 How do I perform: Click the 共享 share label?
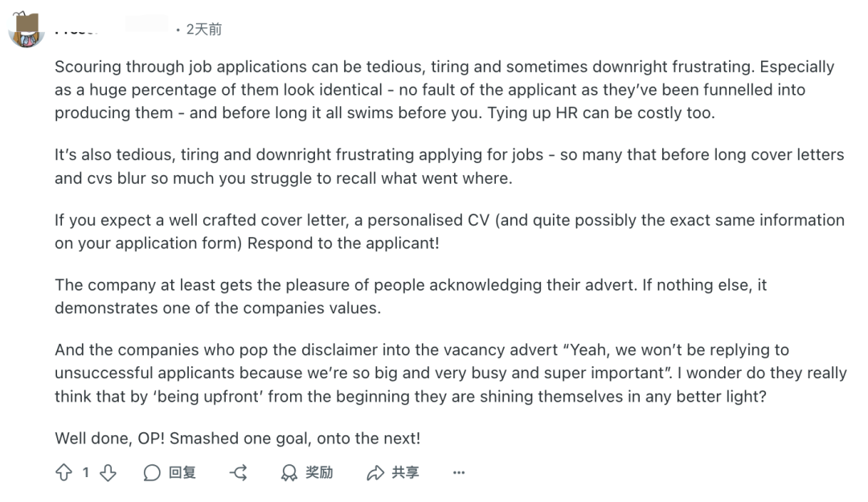pyautogui.click(x=405, y=472)
